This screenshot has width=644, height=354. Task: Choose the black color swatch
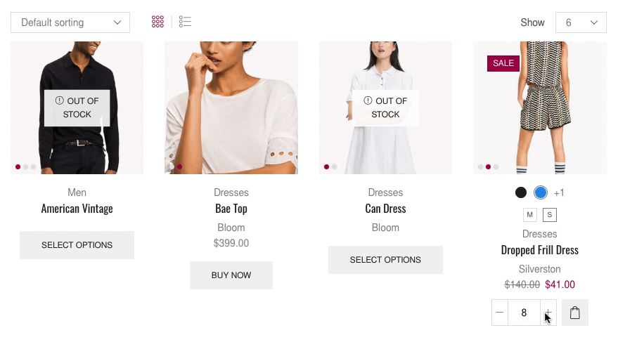pos(521,192)
